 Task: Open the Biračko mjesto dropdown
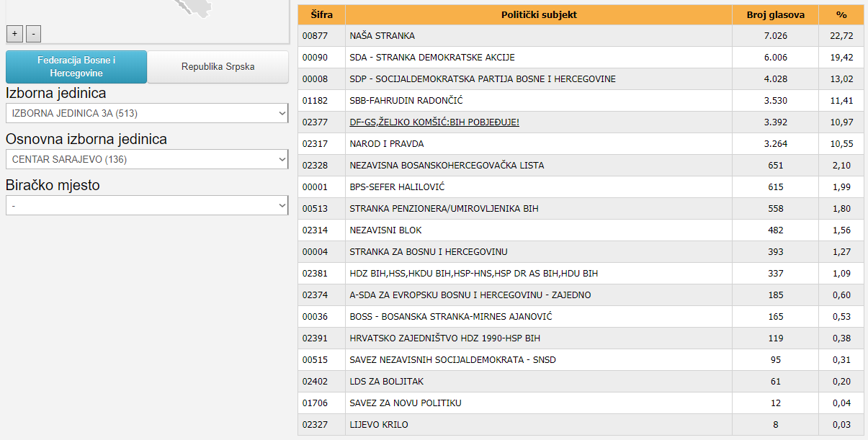[147, 205]
